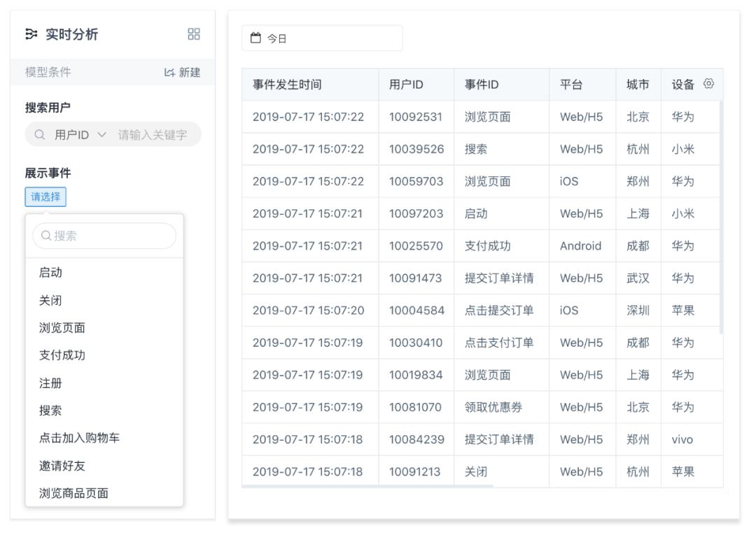This screenshot has height=542, width=756.
Task: Open the column settings gear icon
Action: pos(708,84)
